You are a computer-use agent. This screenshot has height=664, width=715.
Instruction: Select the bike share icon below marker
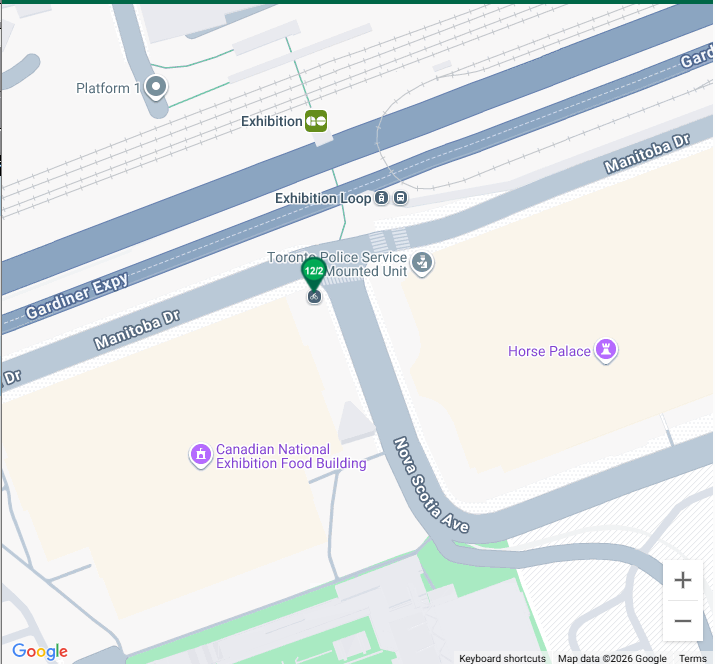[x=314, y=297]
